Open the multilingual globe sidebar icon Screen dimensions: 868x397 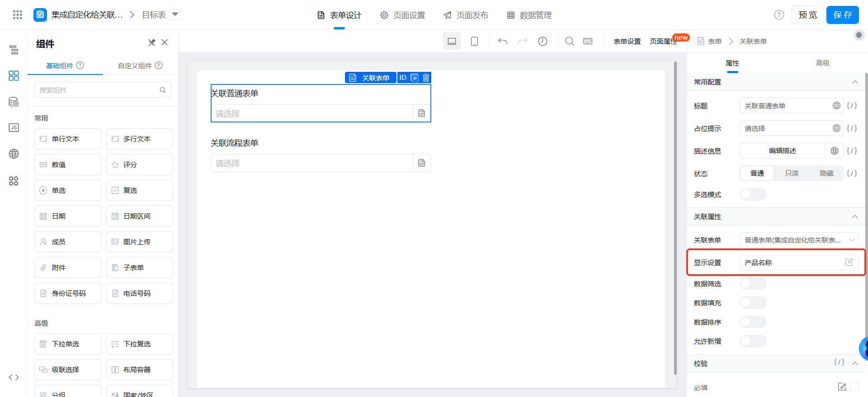[x=14, y=154]
